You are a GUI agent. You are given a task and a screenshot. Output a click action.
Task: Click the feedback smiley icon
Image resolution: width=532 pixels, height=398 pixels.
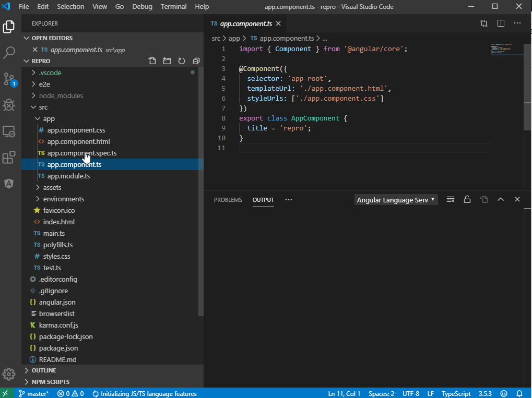tap(504, 394)
